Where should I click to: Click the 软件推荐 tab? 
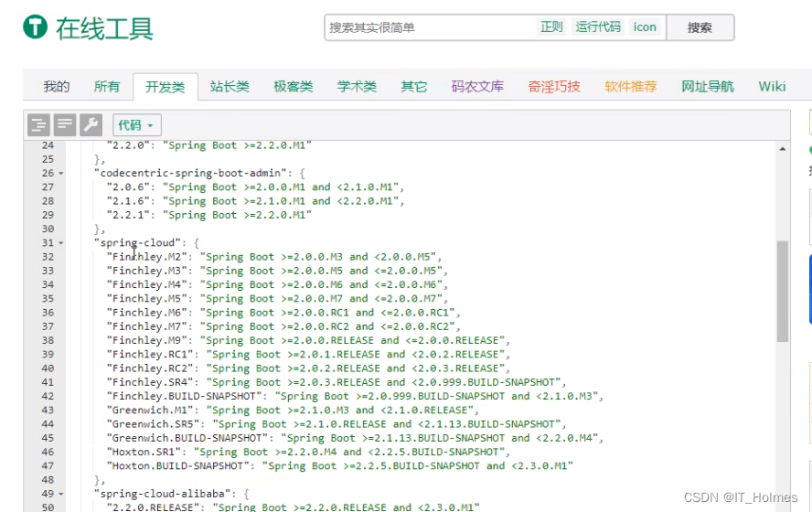click(x=631, y=87)
